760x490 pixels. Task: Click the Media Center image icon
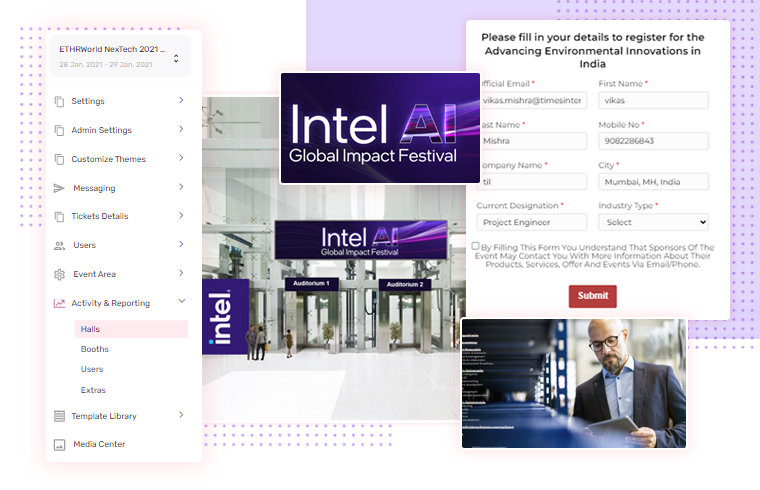point(59,444)
